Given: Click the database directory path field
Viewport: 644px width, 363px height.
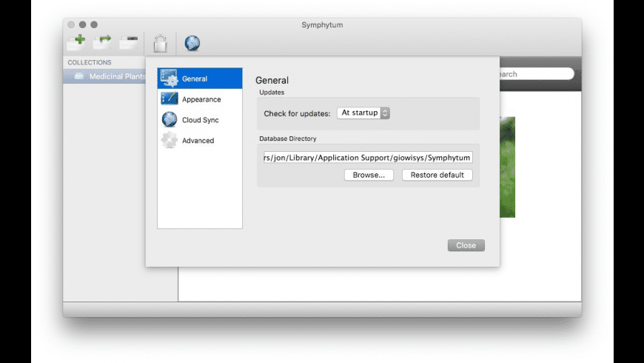Looking at the screenshot, I should (x=368, y=158).
